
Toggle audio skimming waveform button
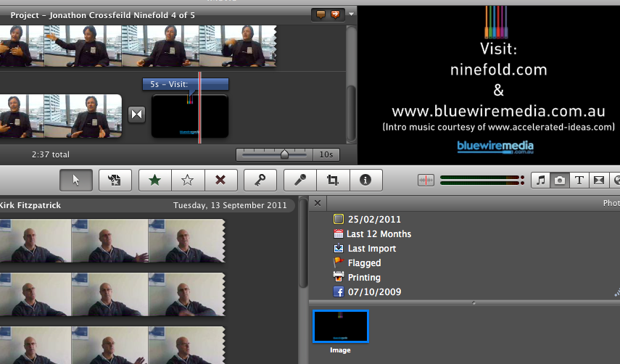pyautogui.click(x=426, y=181)
